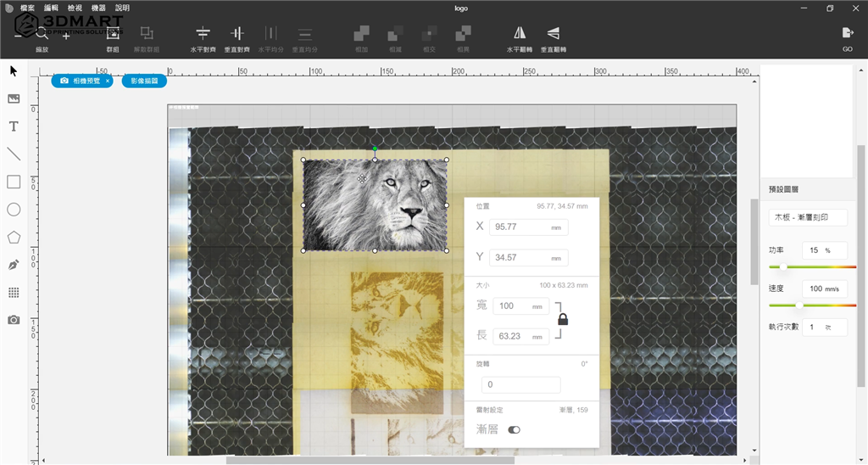This screenshot has width=868, height=465.
Task: Select the Ellipse shape tool
Action: click(x=14, y=210)
